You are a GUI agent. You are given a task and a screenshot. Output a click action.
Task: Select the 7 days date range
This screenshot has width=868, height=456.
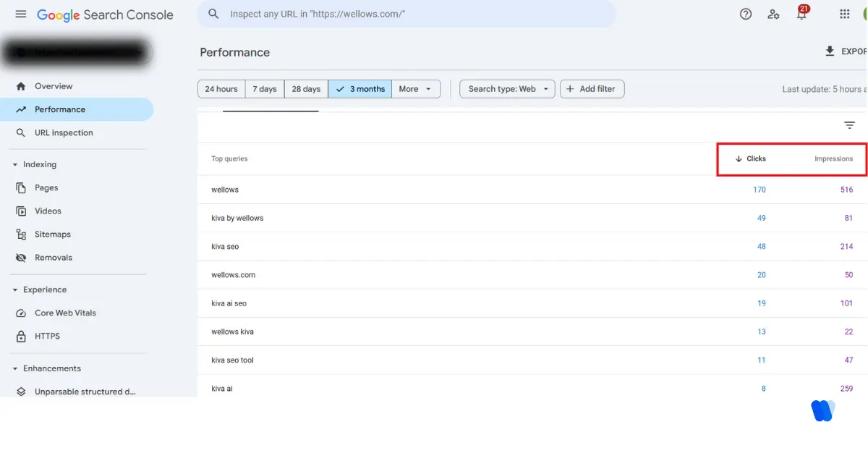click(x=264, y=88)
